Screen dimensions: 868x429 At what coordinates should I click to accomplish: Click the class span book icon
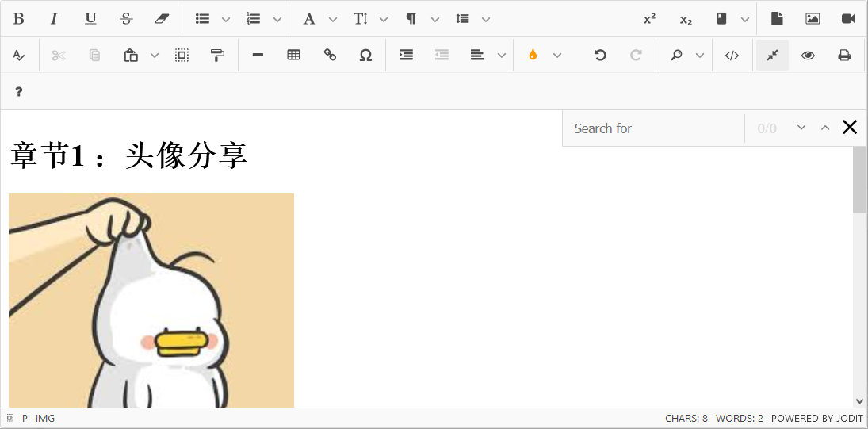pos(721,19)
